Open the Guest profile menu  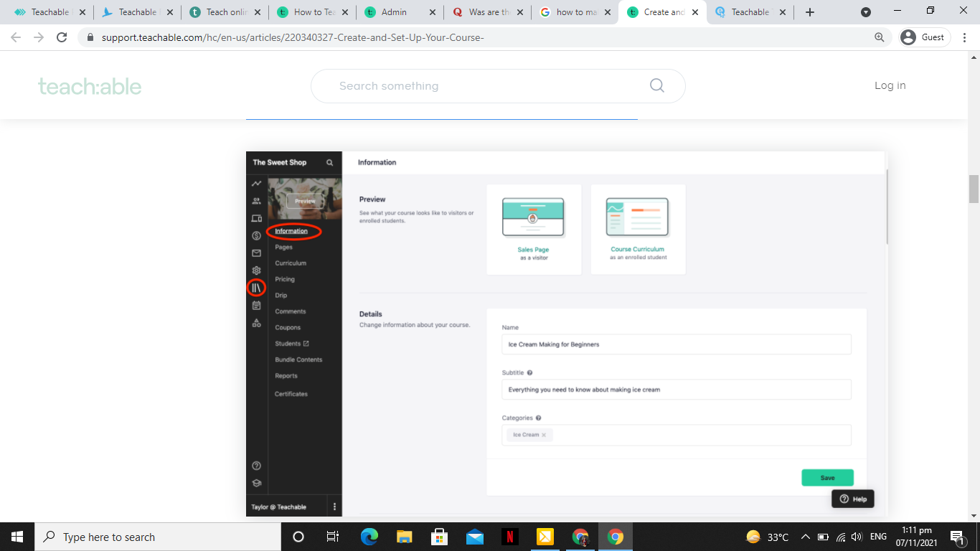click(924, 37)
